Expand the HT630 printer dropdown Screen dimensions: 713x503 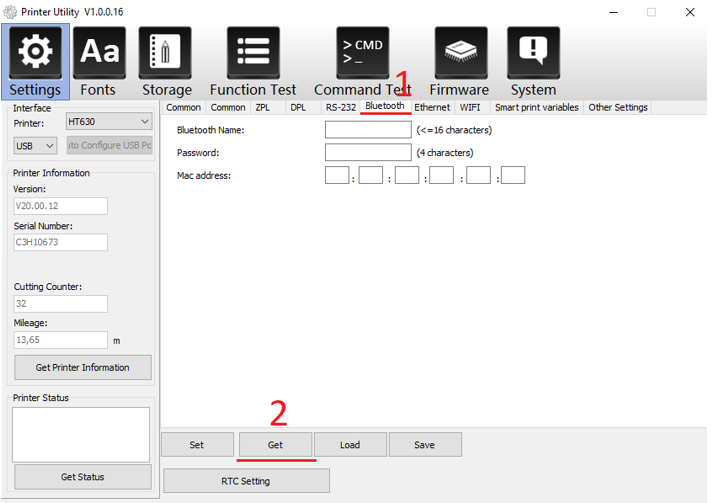(108, 122)
